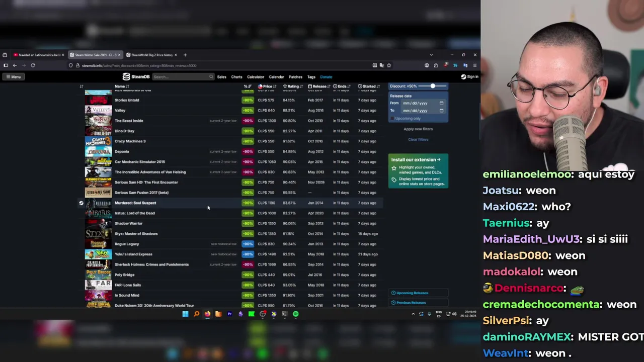
Task: Click the SteamDB logo
Action: 136,77
